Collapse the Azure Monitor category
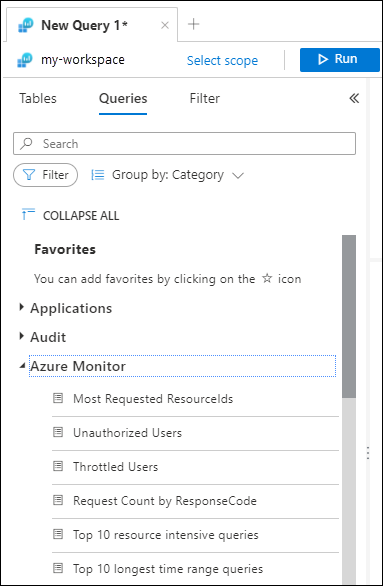This screenshot has height=586, width=383. (22, 367)
